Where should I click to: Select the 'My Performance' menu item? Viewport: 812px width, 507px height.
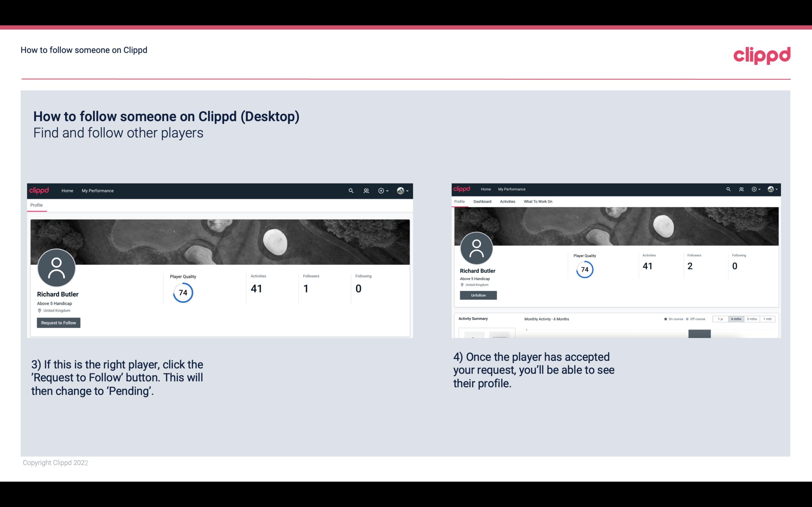[97, 190]
